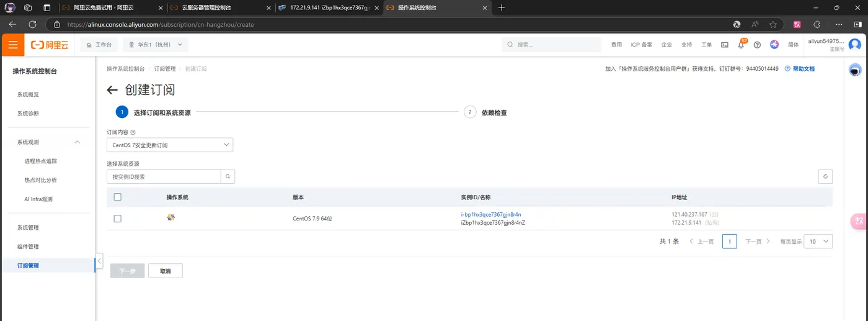Screen dimensions: 868x321
Task: Open the browser profile avatar icon
Action: click(x=11, y=7)
